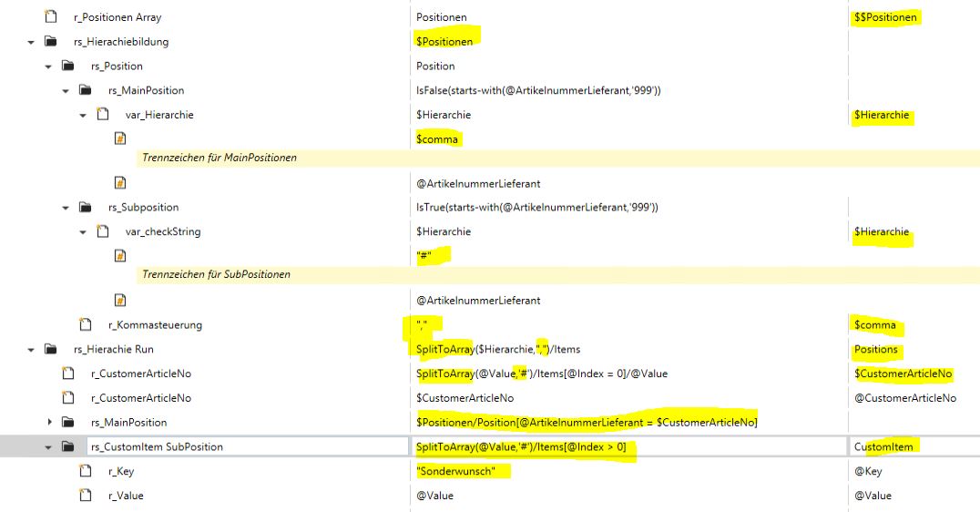Click the $CustomerArticleNo target cell
This screenshot has width=980, height=512.
coord(903,374)
